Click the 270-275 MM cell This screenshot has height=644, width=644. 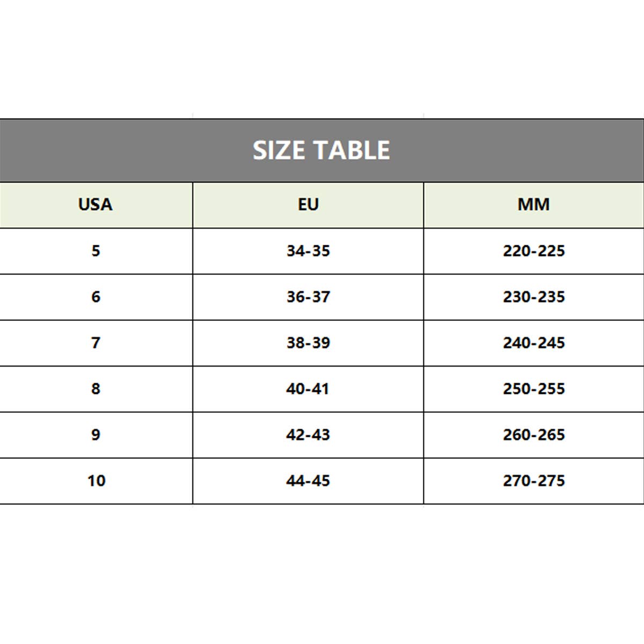coord(533,481)
